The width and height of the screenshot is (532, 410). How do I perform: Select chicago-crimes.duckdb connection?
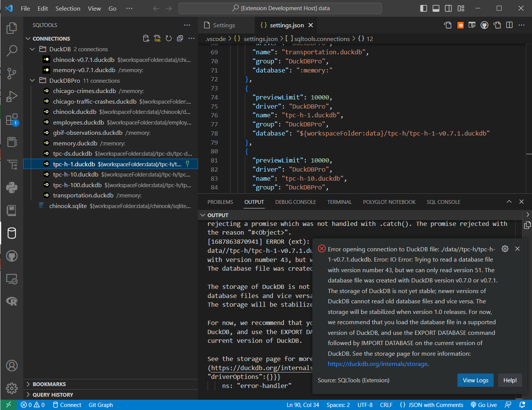(x=111, y=91)
